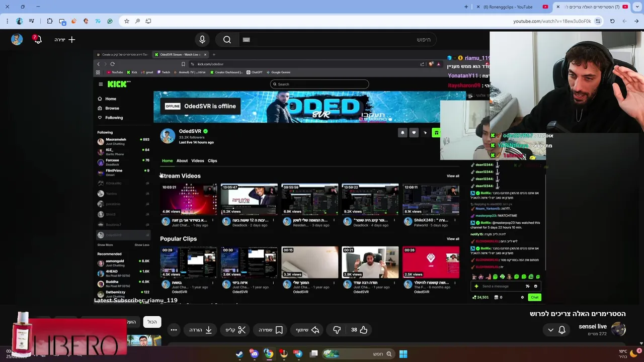This screenshot has width=644, height=362.
Task: Open the on-screen keyboard in search box
Action: (x=246, y=40)
